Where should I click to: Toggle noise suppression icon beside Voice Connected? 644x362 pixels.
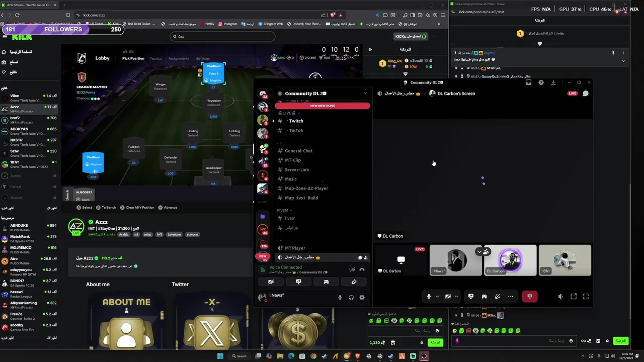coord(352,269)
